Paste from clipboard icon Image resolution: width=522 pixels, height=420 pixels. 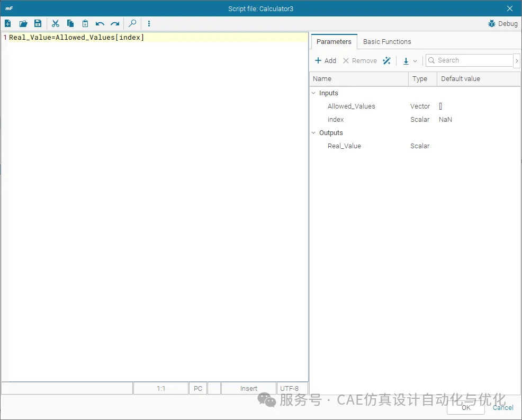[x=85, y=23]
